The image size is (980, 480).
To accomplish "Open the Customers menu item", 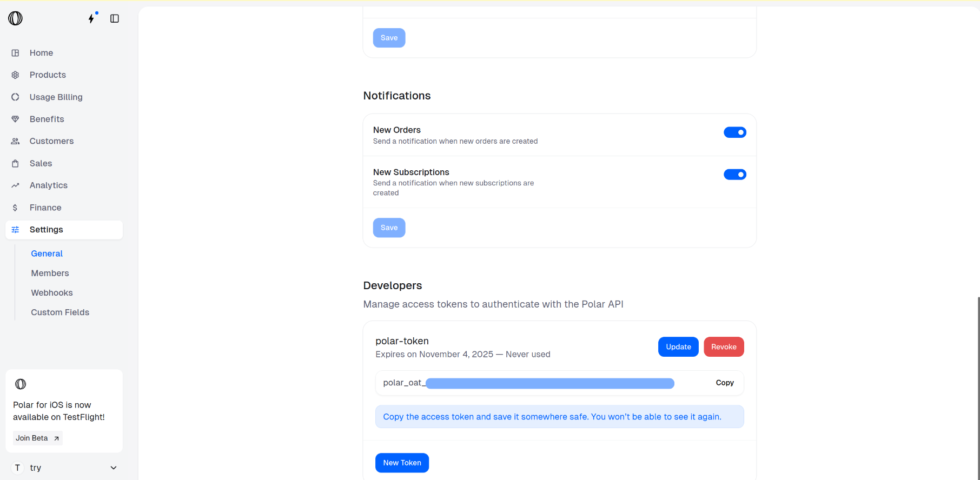I will [51, 141].
